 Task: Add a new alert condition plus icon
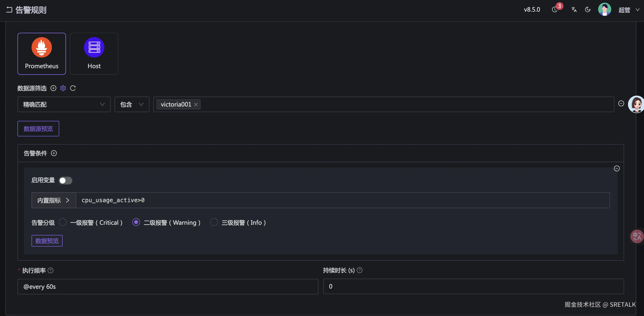click(54, 153)
